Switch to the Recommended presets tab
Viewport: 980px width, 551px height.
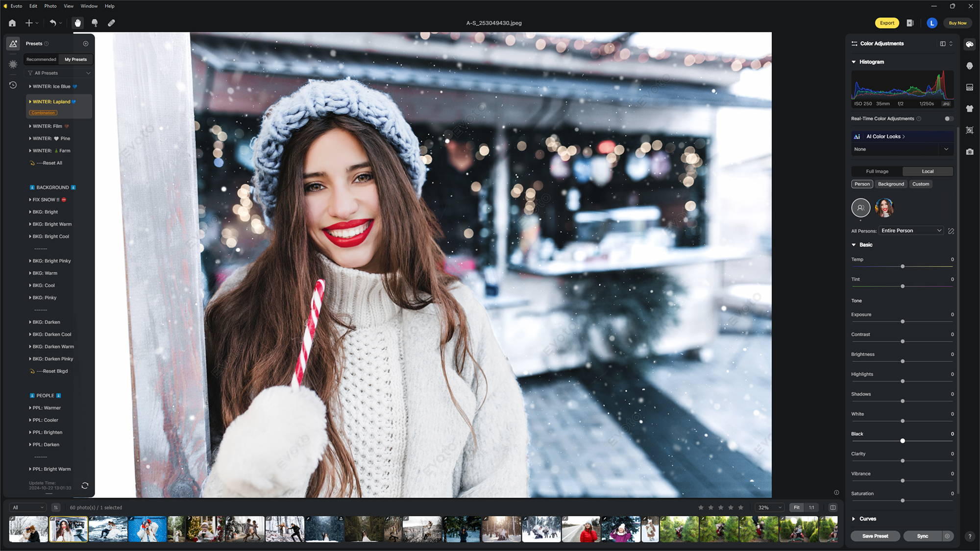point(41,59)
